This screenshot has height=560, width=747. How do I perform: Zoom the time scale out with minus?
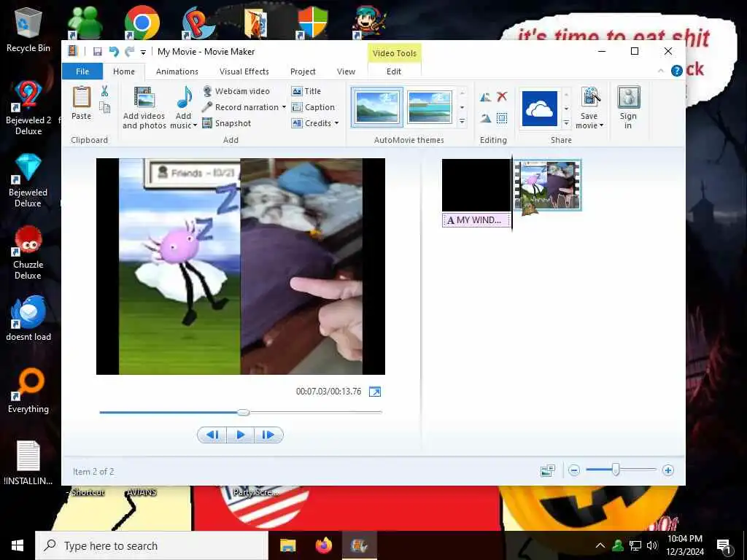pyautogui.click(x=574, y=471)
